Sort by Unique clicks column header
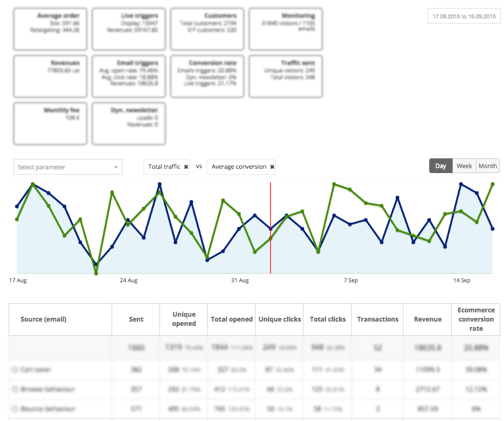 point(280,319)
